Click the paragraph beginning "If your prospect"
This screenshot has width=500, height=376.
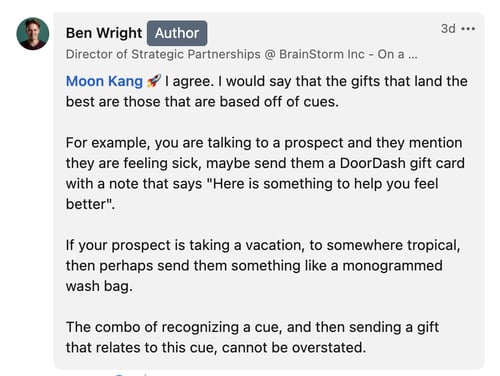263,266
